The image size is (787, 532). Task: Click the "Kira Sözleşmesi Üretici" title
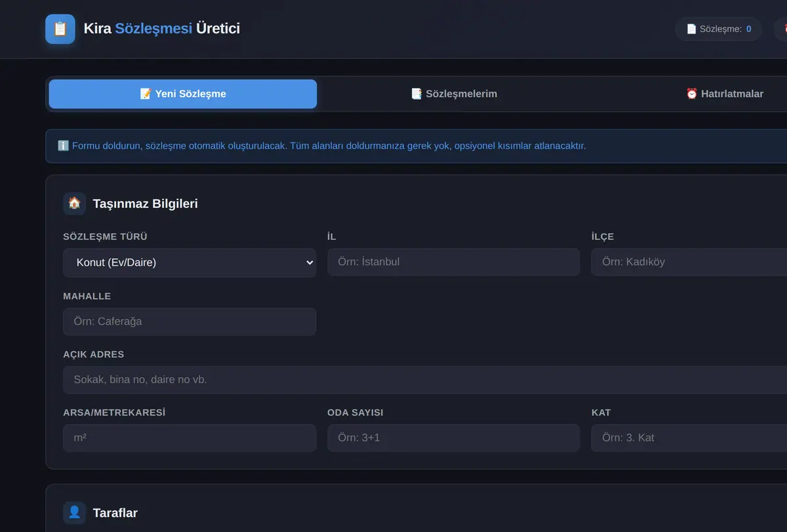162,28
